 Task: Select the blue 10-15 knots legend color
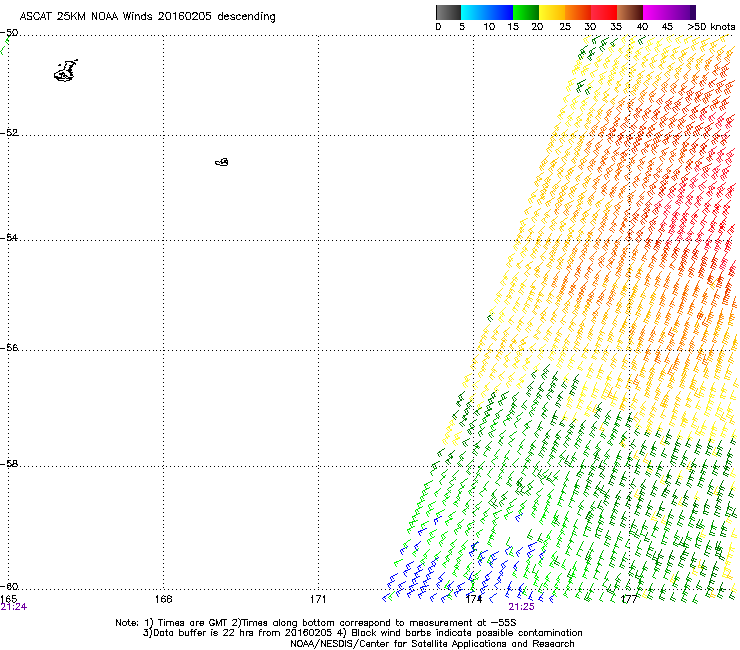tap(500, 12)
